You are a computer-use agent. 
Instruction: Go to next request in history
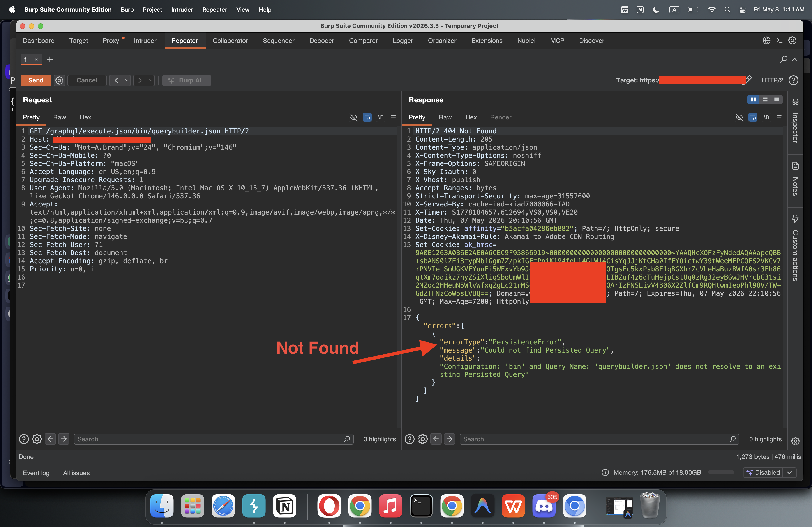140,80
